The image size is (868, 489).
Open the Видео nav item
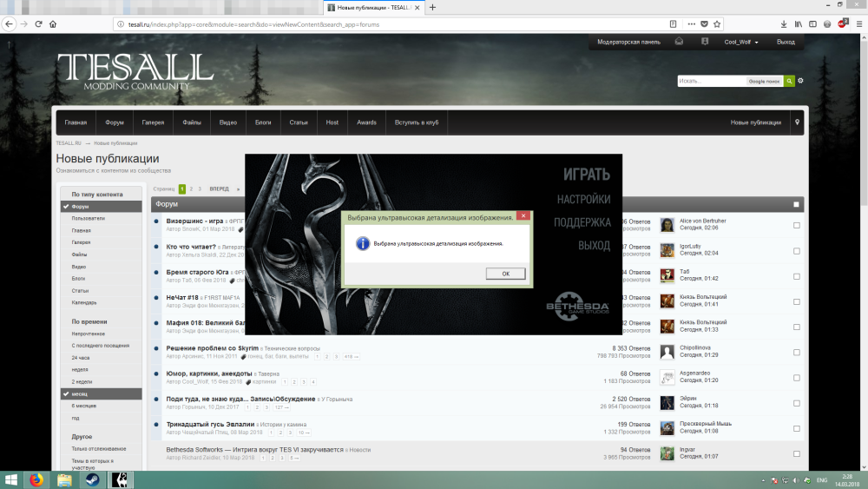click(x=228, y=122)
